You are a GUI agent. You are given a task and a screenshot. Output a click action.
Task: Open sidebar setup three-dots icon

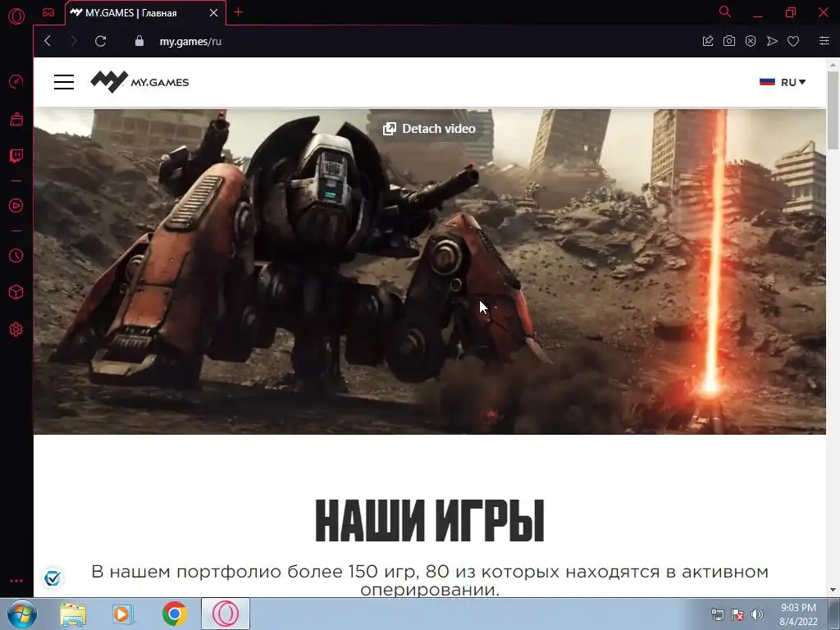pos(16,581)
